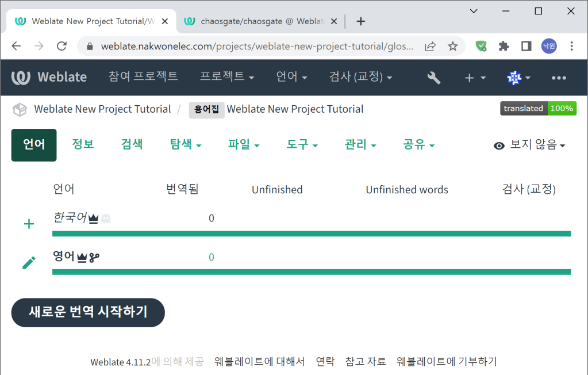The width and height of the screenshot is (588, 375).
Task: Toggle the 보지 않음 watch setting
Action: click(529, 146)
